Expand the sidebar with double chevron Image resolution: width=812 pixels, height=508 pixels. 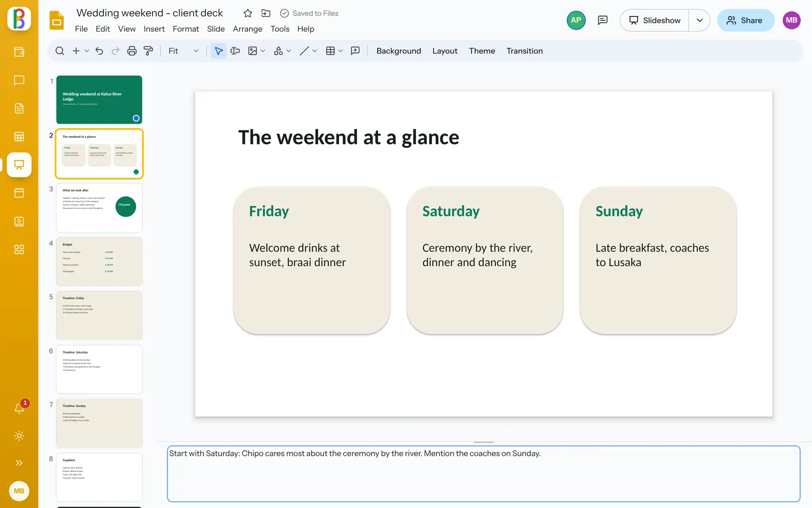19,463
